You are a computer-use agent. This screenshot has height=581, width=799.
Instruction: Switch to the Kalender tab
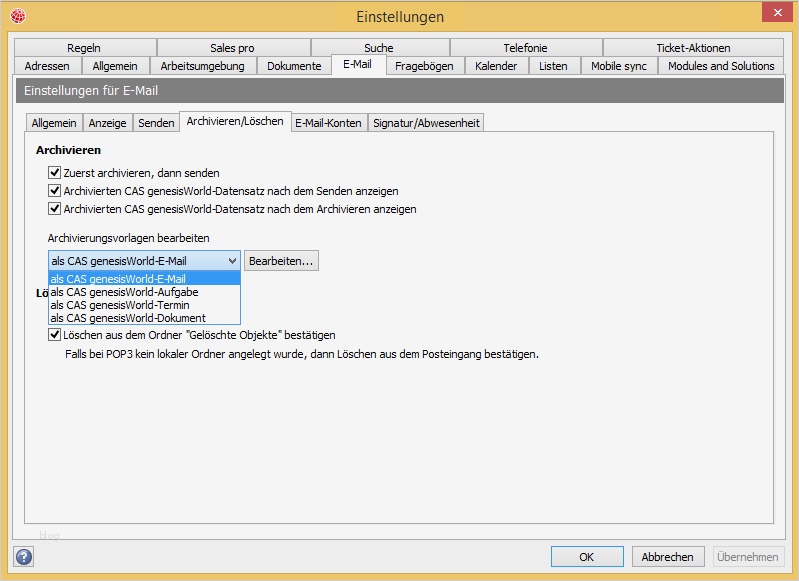pos(496,66)
